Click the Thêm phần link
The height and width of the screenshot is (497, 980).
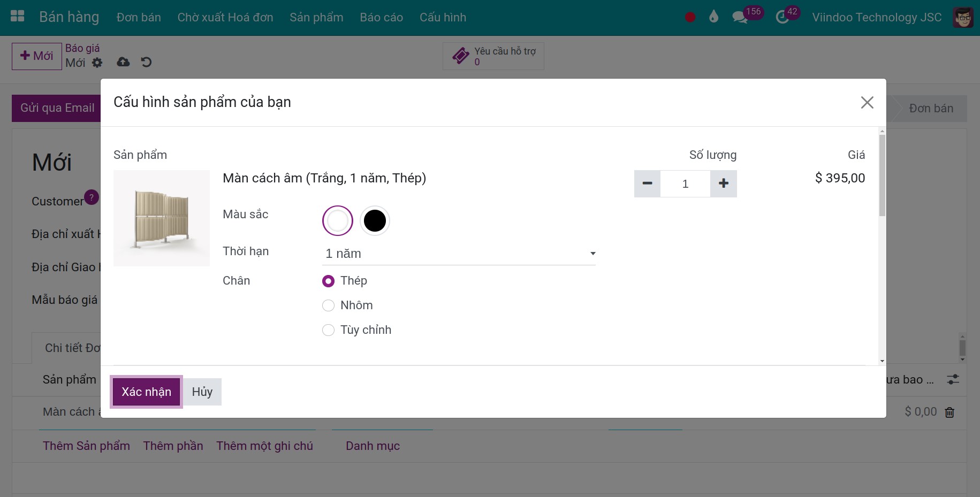coord(173,446)
